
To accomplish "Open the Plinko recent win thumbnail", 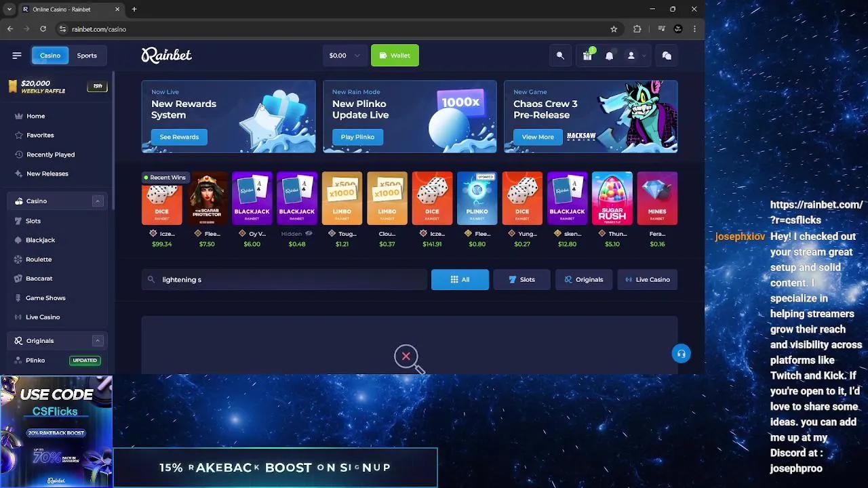I will click(477, 198).
